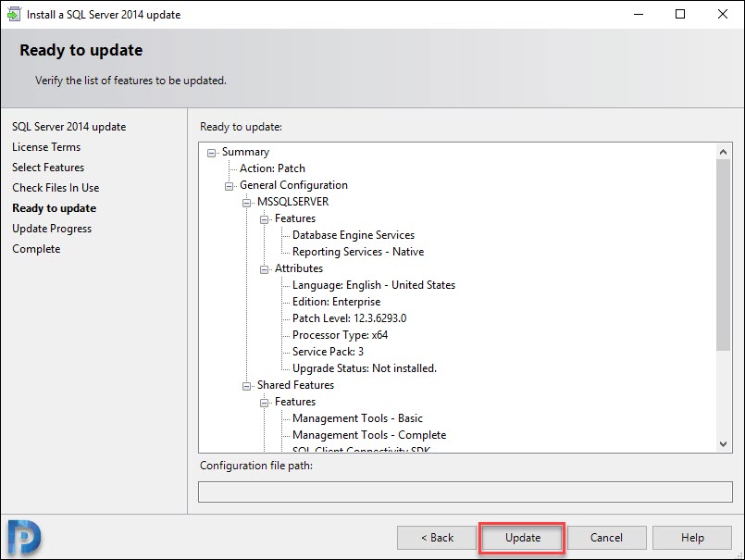
Task: Select Upgrade Status: Not installed entry
Action: click(365, 368)
